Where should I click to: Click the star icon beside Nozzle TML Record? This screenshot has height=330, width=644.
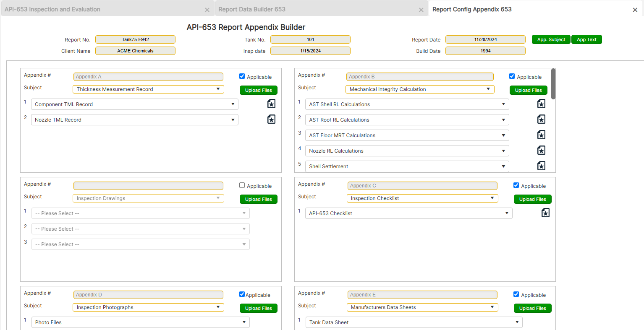[x=271, y=119]
